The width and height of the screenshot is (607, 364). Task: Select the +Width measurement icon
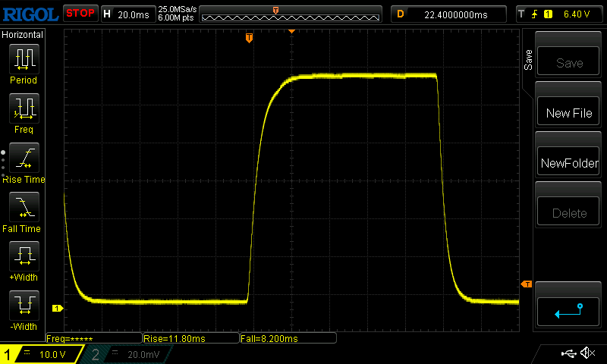(x=24, y=256)
